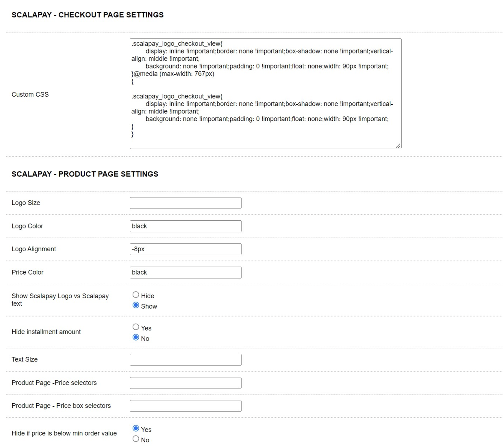
Task: Click the Logo Alignment label
Action: [34, 249]
